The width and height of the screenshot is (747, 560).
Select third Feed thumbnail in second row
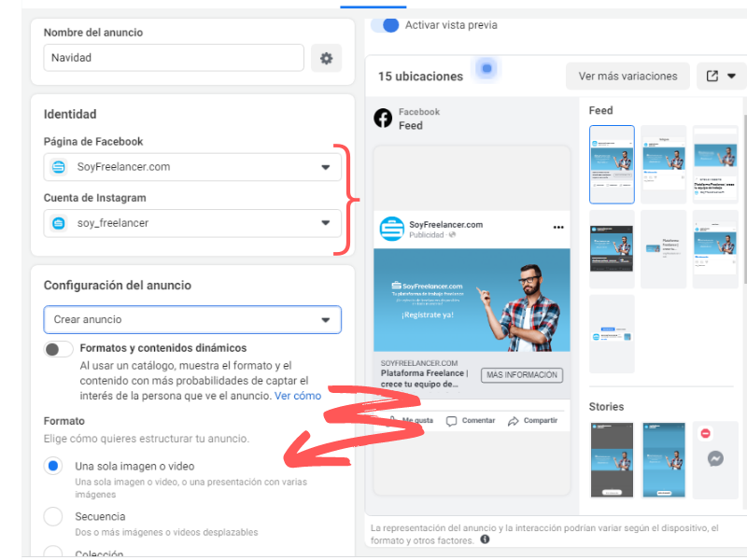715,249
